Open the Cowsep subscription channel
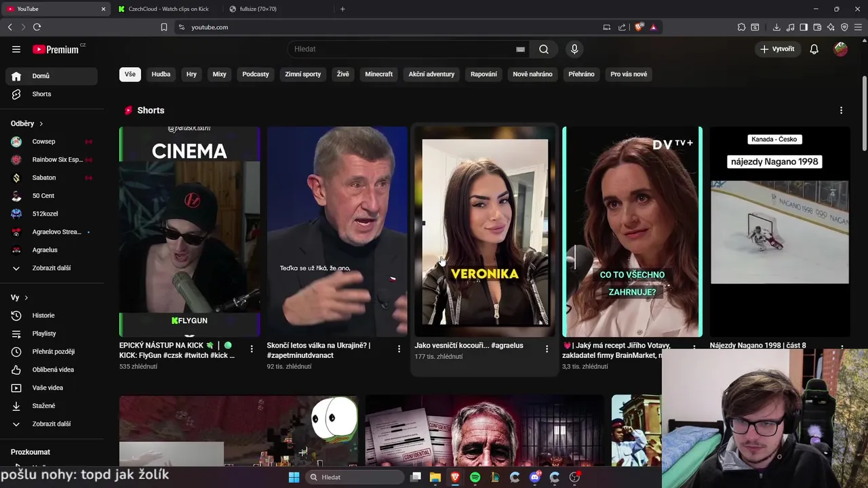The image size is (868, 488). pyautogui.click(x=52, y=142)
